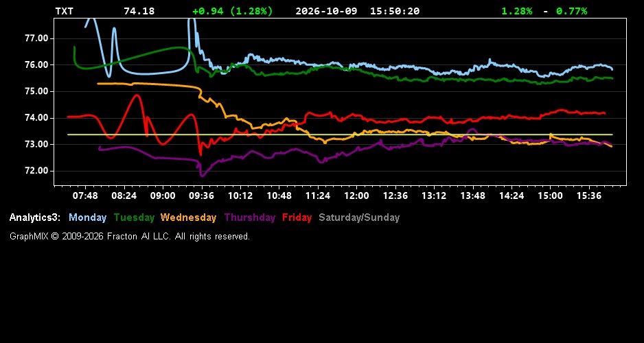Select the Monday legend label
644x343 pixels.
[87, 217]
